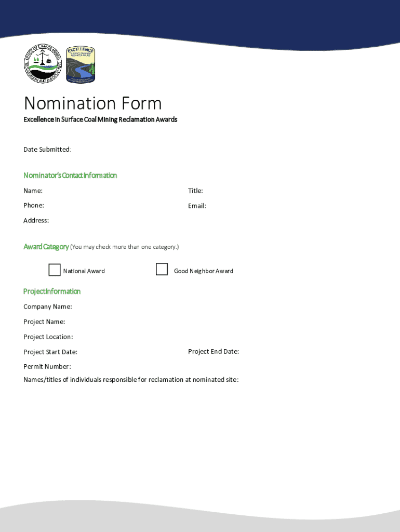Screen dimensions: 400x532
Task: Click the Date Submitted field
Action: (130, 150)
